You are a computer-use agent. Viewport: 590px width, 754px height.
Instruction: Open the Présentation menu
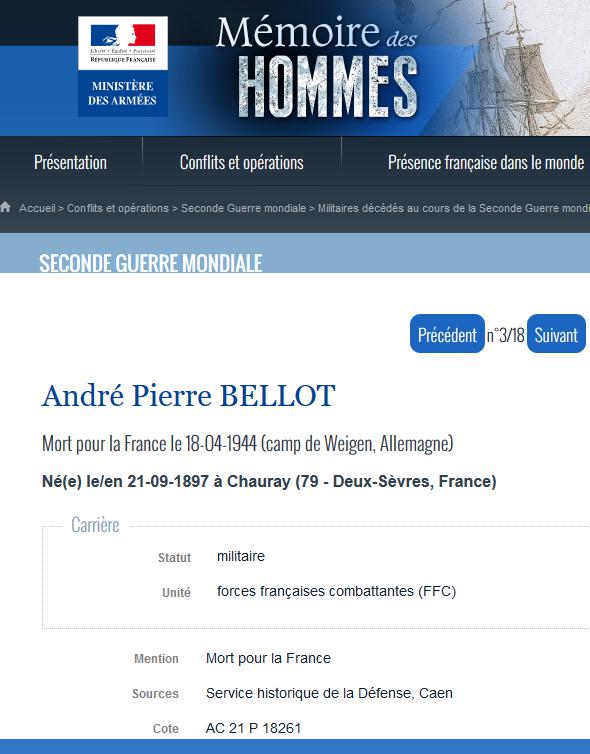point(71,163)
